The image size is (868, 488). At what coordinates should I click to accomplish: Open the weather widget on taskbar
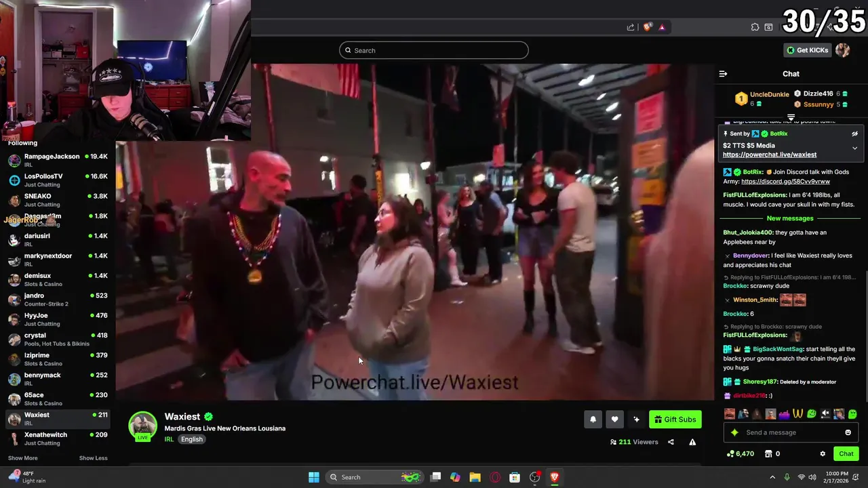pyautogui.click(x=28, y=477)
